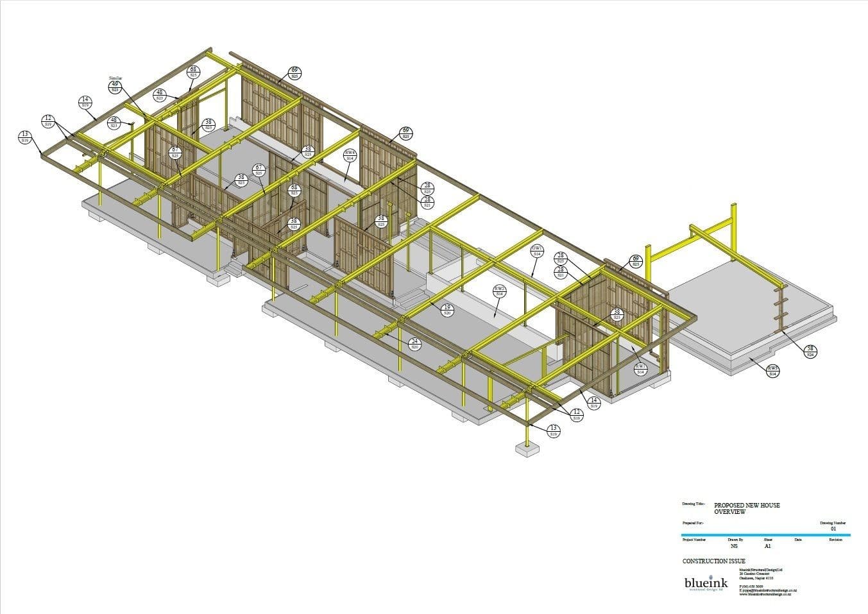Open the blueink website link
Image resolution: width=868 pixels, height=614 pixels.
pos(766,594)
